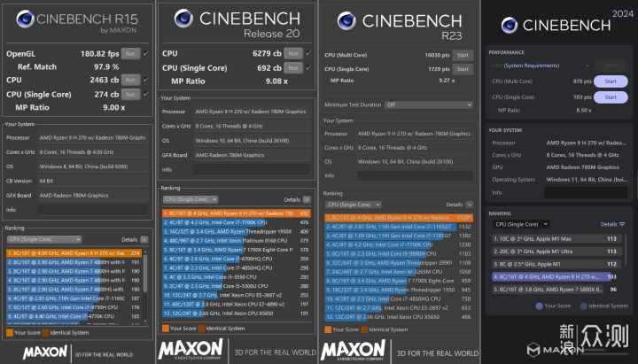Click the Maxon logo in Cinebench R20
Image resolution: width=638 pixels, height=364 pixels.
coord(191,350)
